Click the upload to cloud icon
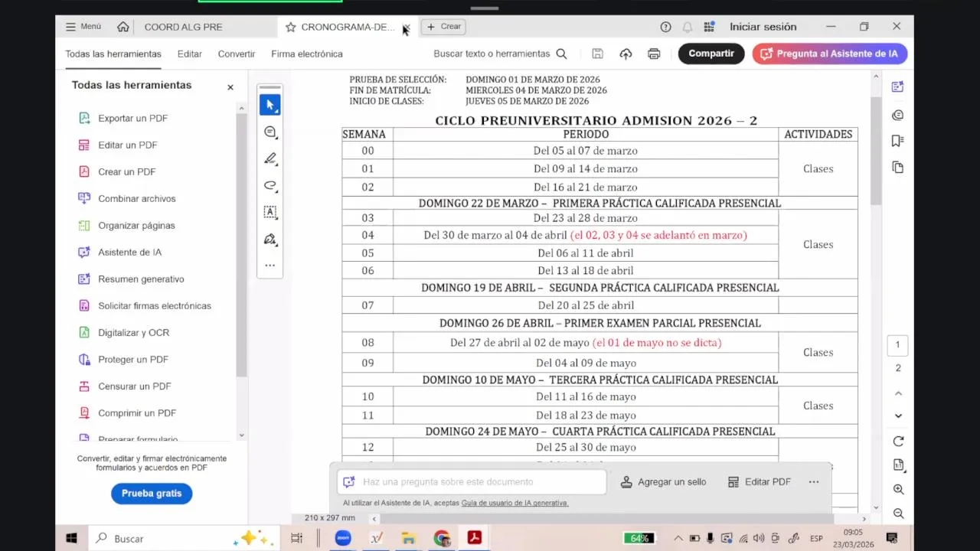Screen dimensions: 980x551 pyautogui.click(x=626, y=54)
